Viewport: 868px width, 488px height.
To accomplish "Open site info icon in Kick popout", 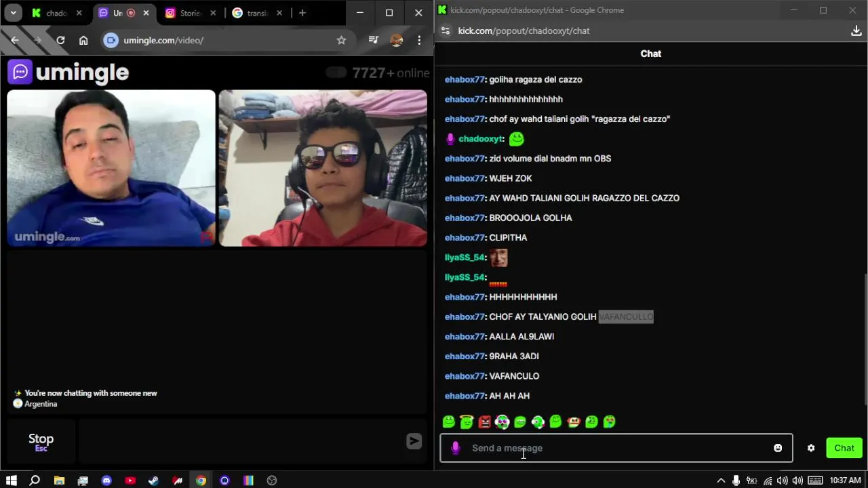I will coord(446,30).
